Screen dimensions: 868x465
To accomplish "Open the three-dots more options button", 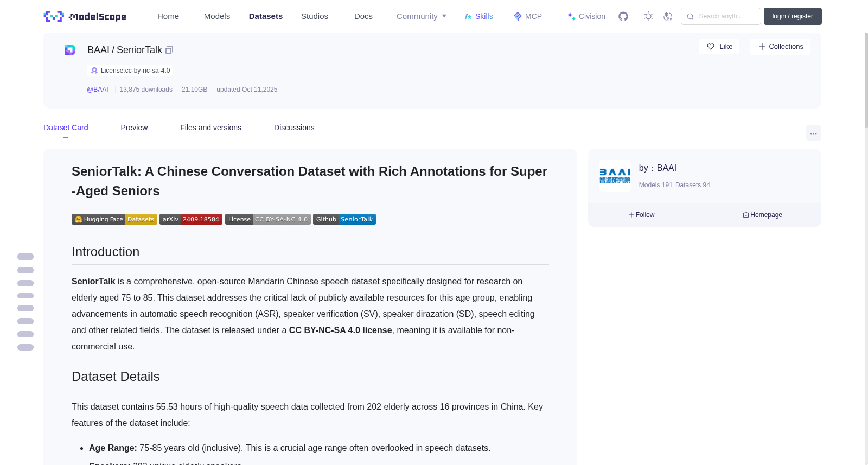I will click(x=813, y=133).
